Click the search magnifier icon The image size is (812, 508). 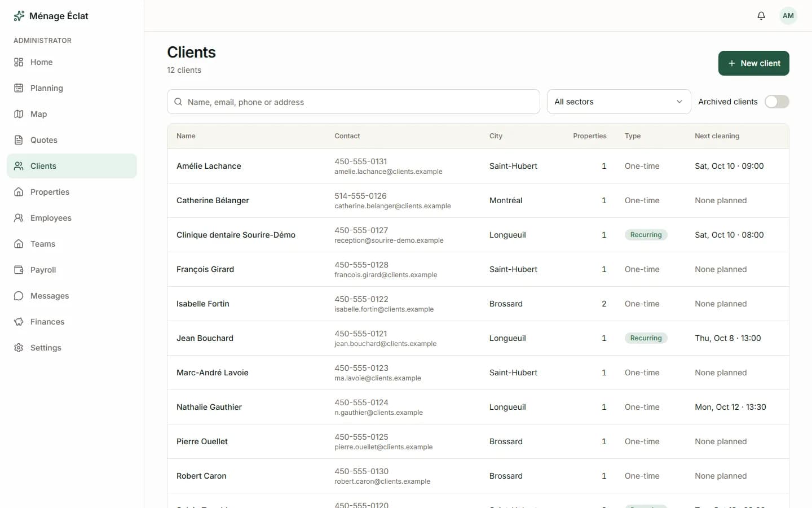(x=178, y=102)
